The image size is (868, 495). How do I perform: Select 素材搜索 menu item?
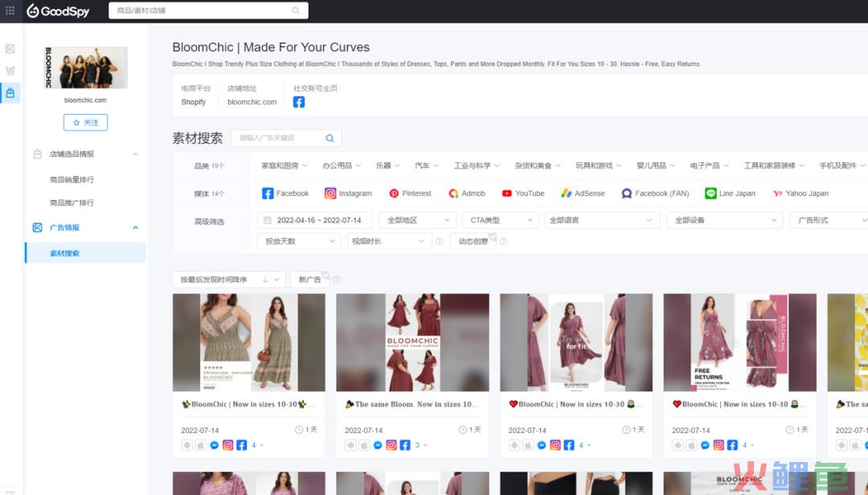(x=85, y=253)
